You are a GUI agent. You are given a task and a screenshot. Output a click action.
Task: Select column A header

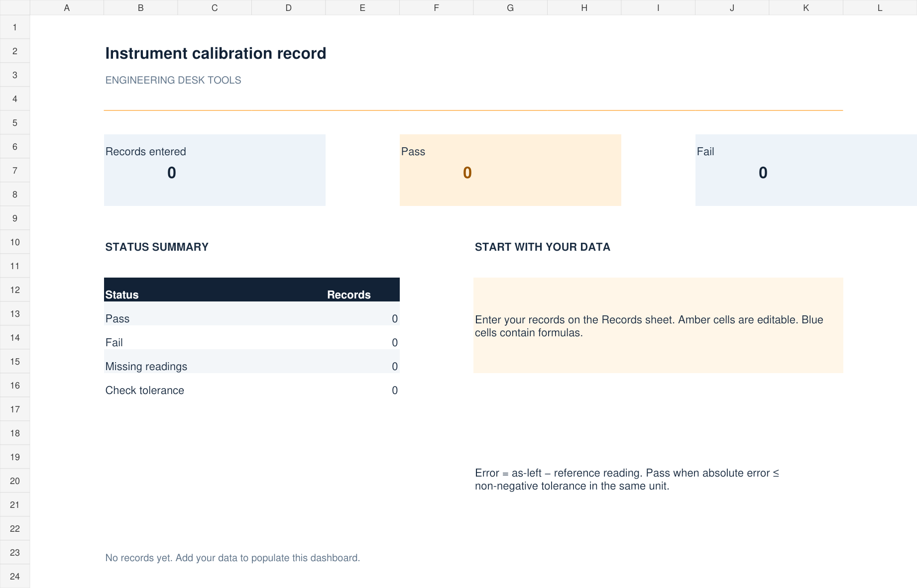(x=67, y=7)
